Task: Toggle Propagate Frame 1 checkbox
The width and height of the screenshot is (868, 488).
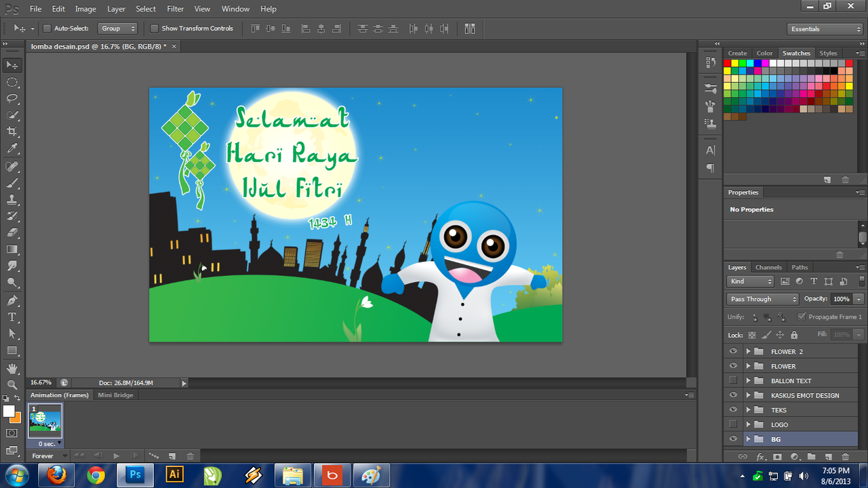Action: (802, 317)
